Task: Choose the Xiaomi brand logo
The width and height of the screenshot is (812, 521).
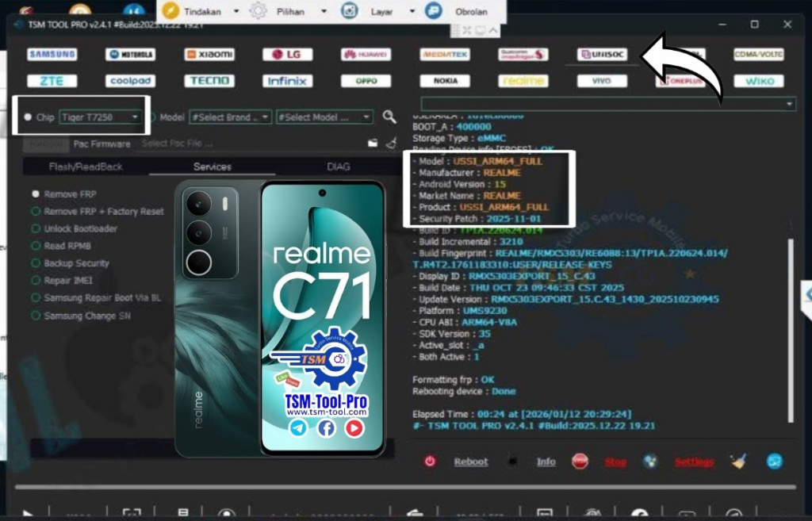Action: point(209,55)
